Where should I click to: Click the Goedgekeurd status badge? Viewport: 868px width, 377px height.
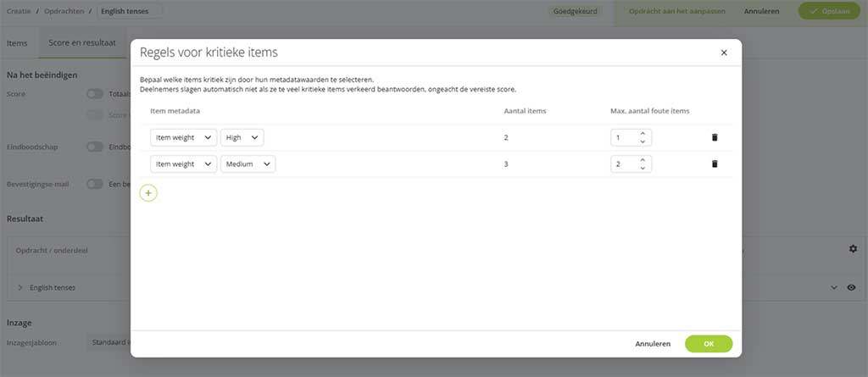[x=576, y=11]
